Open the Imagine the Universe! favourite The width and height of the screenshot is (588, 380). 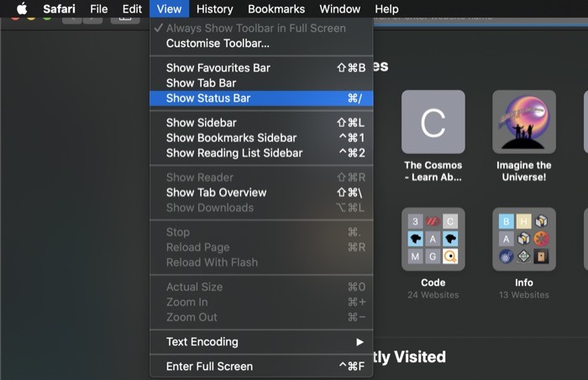point(524,122)
